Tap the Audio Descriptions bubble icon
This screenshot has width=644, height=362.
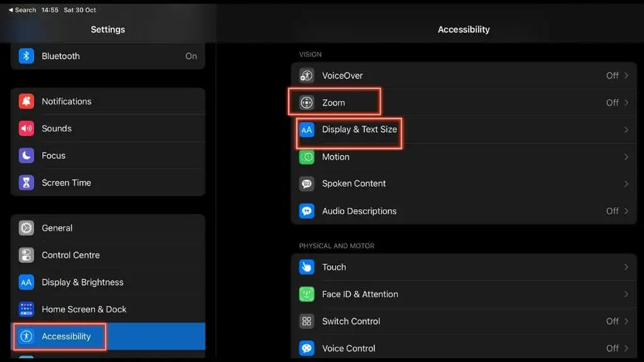pos(306,211)
